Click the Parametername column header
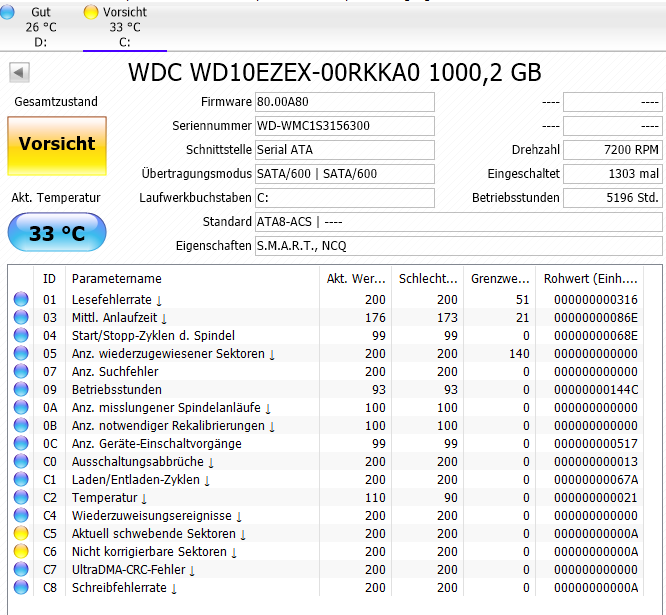 pos(192,279)
